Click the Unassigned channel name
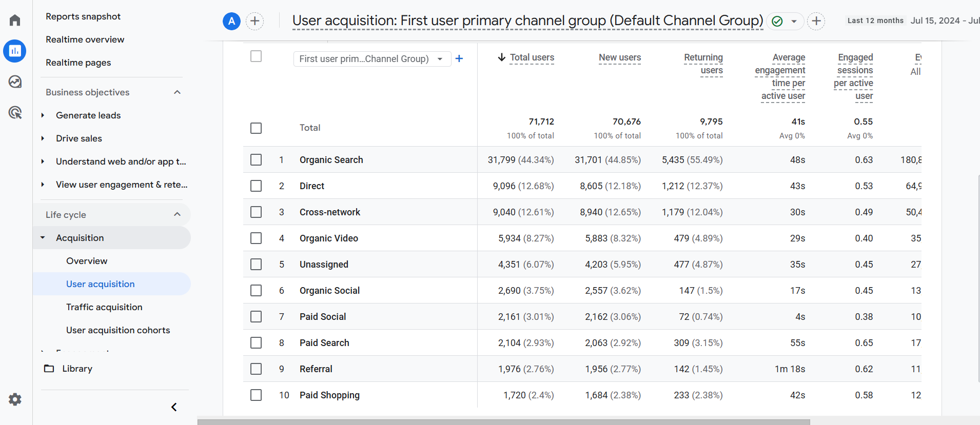Image resolution: width=980 pixels, height=425 pixels. 324,265
